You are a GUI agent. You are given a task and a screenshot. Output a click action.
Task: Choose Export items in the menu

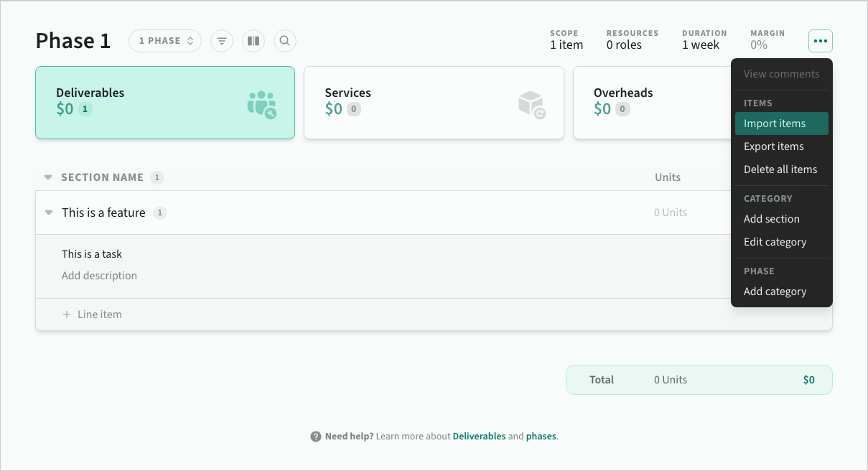(773, 146)
